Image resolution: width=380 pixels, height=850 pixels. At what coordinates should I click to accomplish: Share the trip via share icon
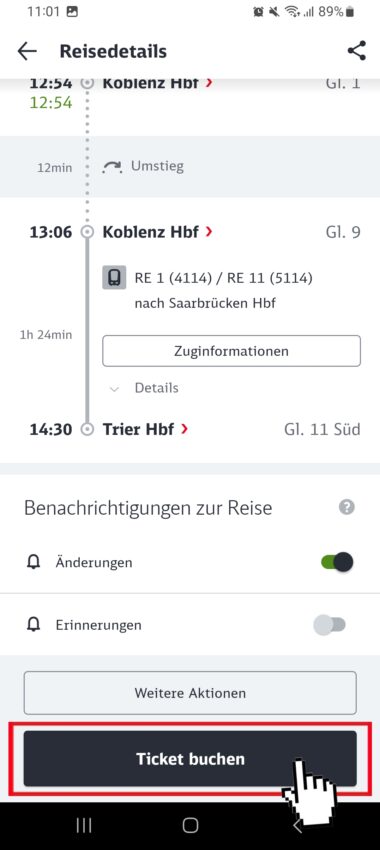(356, 50)
